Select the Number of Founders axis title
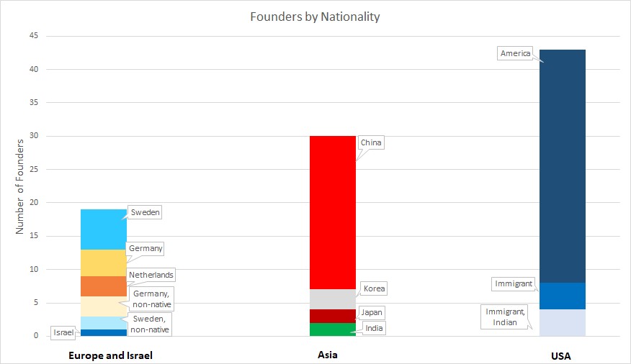Viewport: 631px width, 364px height. (19, 187)
